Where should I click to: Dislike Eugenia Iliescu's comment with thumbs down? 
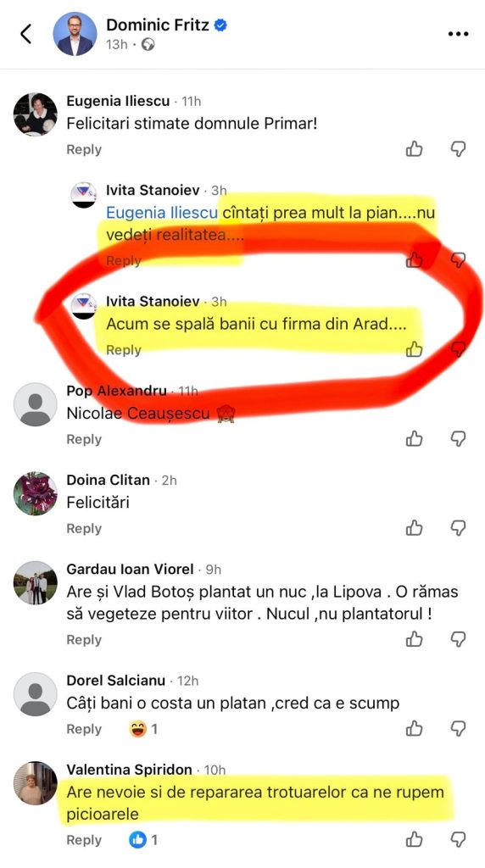pyautogui.click(x=458, y=149)
